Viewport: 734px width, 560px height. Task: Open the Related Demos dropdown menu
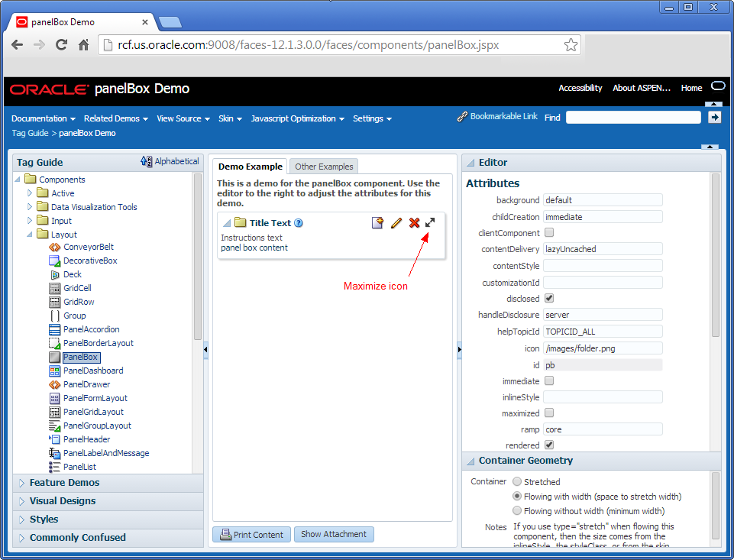pos(116,118)
